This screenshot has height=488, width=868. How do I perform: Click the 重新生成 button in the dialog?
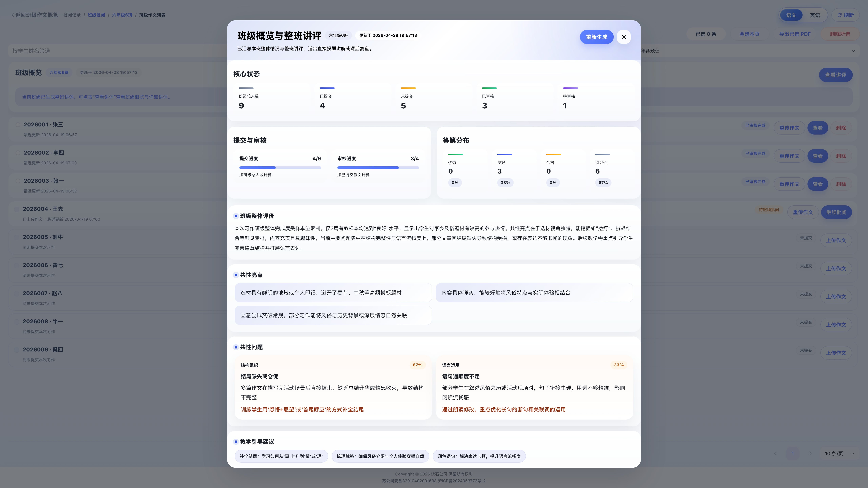pos(596,37)
